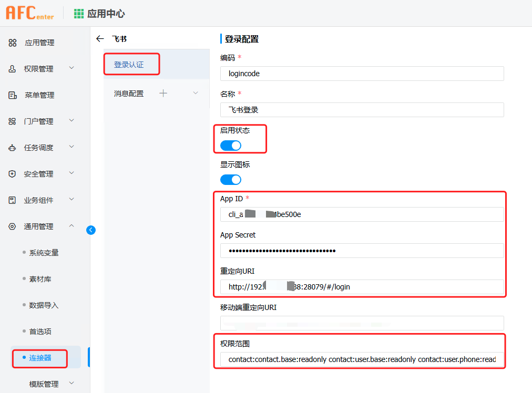Click the 应用中心 header title

point(106,14)
